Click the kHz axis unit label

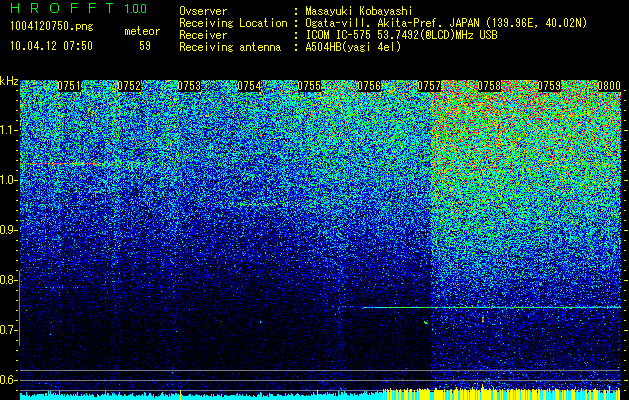9,81
